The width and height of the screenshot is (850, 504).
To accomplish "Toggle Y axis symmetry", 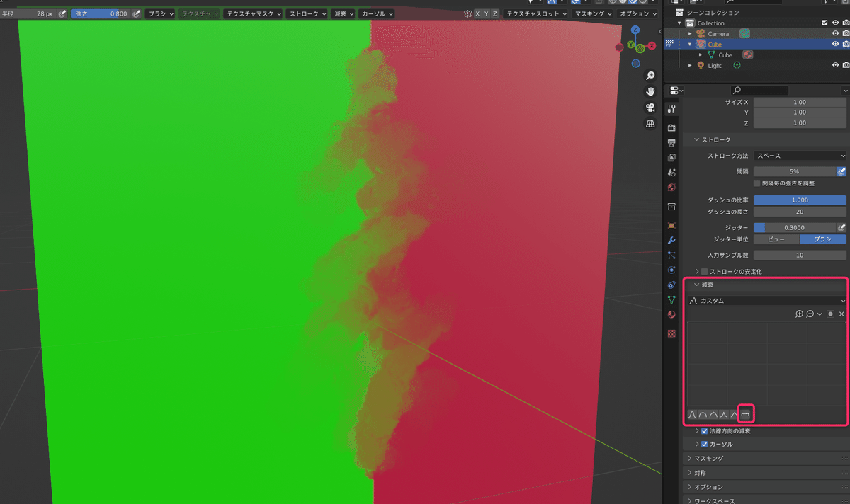I will 486,13.
